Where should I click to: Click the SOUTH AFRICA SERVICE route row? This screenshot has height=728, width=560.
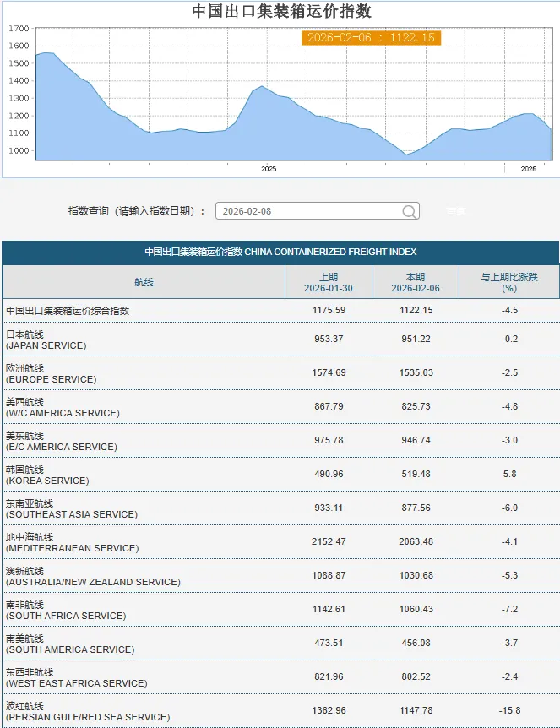281,610
